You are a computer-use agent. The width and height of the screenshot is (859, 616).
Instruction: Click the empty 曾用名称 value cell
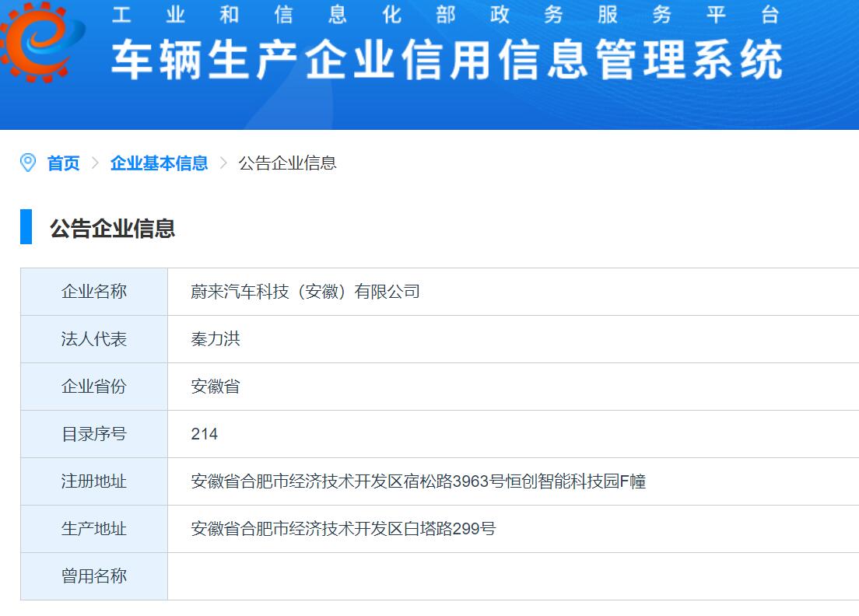(512, 576)
